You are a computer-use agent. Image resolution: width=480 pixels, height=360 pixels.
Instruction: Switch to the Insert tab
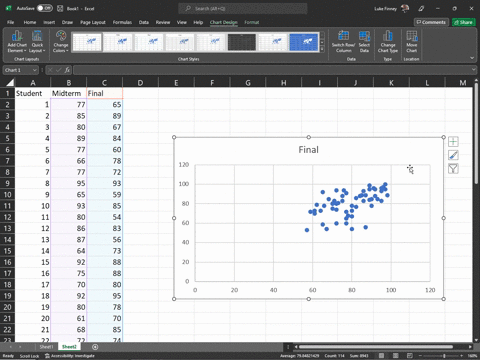49,22
